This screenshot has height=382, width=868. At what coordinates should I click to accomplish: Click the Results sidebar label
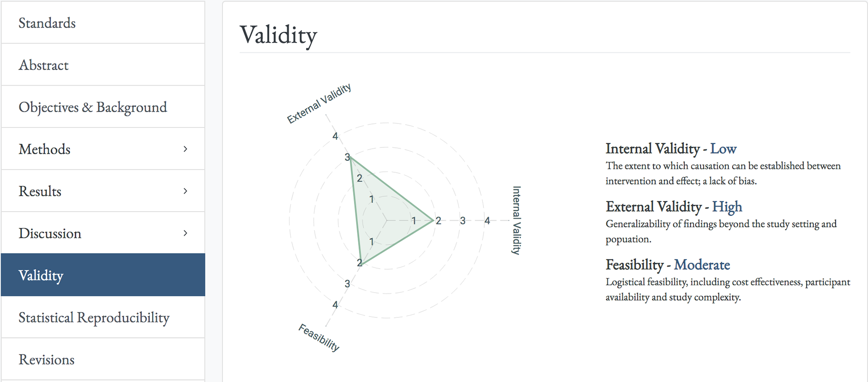40,191
